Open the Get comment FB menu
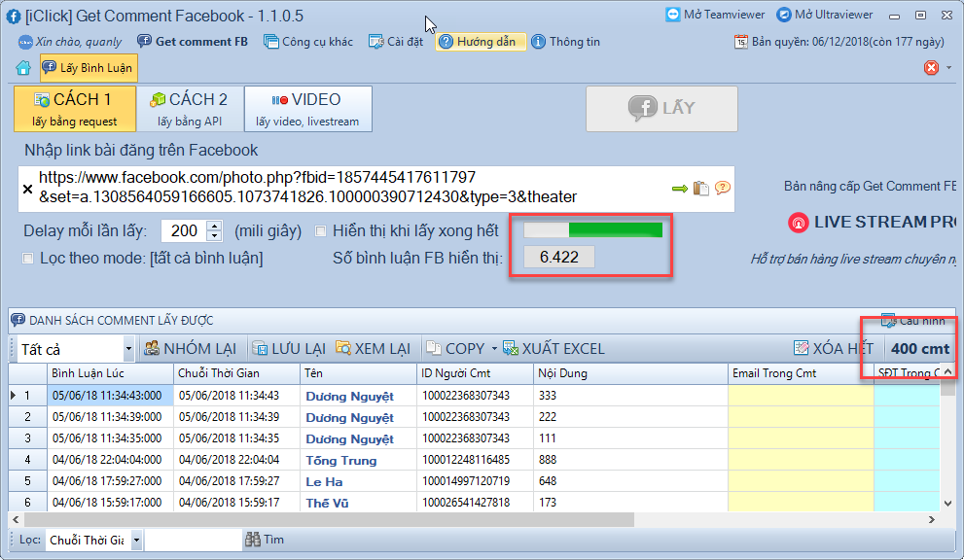 pos(193,42)
